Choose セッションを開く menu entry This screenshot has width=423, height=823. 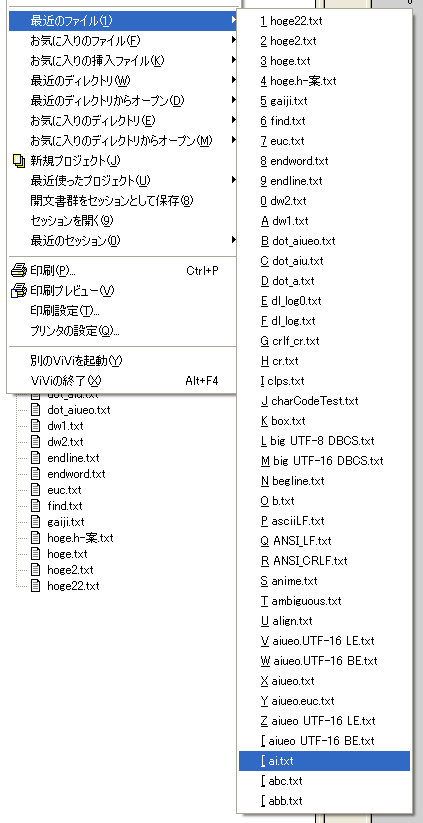pos(122,221)
